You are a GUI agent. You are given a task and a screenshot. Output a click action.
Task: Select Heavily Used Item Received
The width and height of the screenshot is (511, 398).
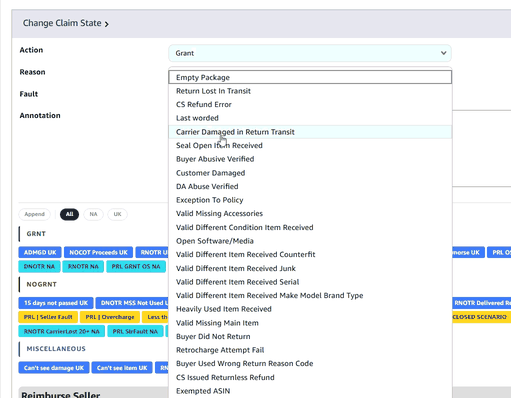[310, 309]
